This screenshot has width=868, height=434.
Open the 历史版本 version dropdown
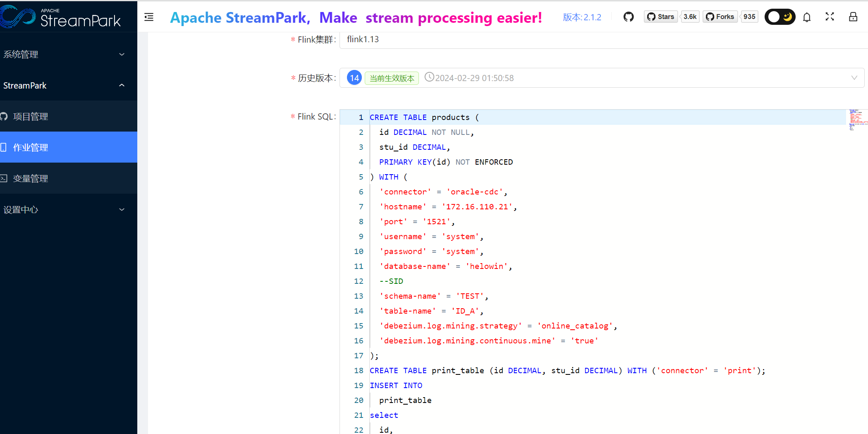coord(602,78)
